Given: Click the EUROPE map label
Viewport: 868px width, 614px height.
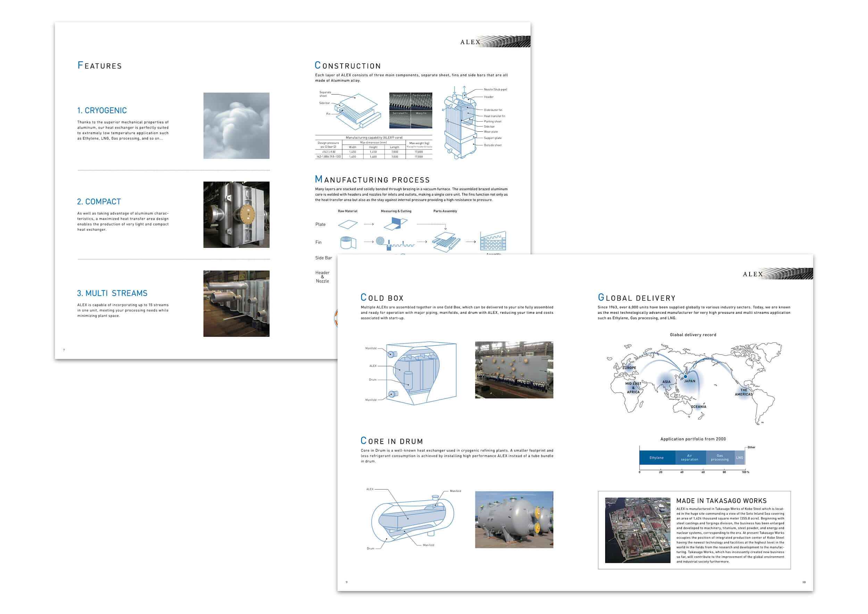Looking at the screenshot, I should coord(629,368).
